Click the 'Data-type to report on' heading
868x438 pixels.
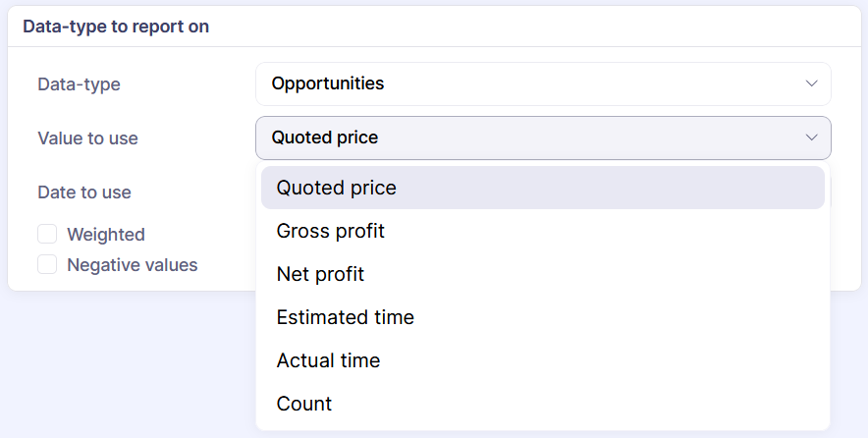point(116,27)
